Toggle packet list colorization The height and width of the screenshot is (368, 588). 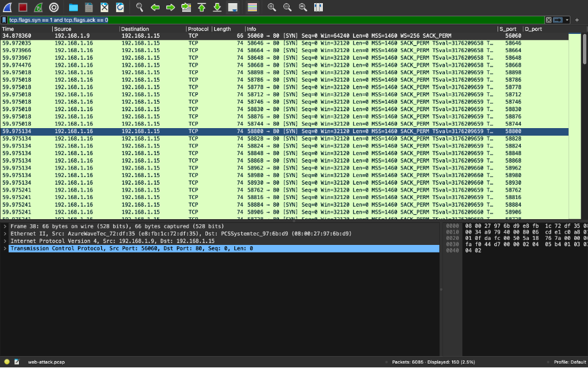(252, 7)
